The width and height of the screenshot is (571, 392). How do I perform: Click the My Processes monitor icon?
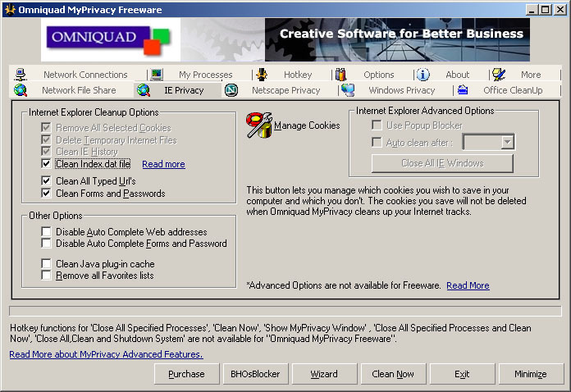coord(157,75)
